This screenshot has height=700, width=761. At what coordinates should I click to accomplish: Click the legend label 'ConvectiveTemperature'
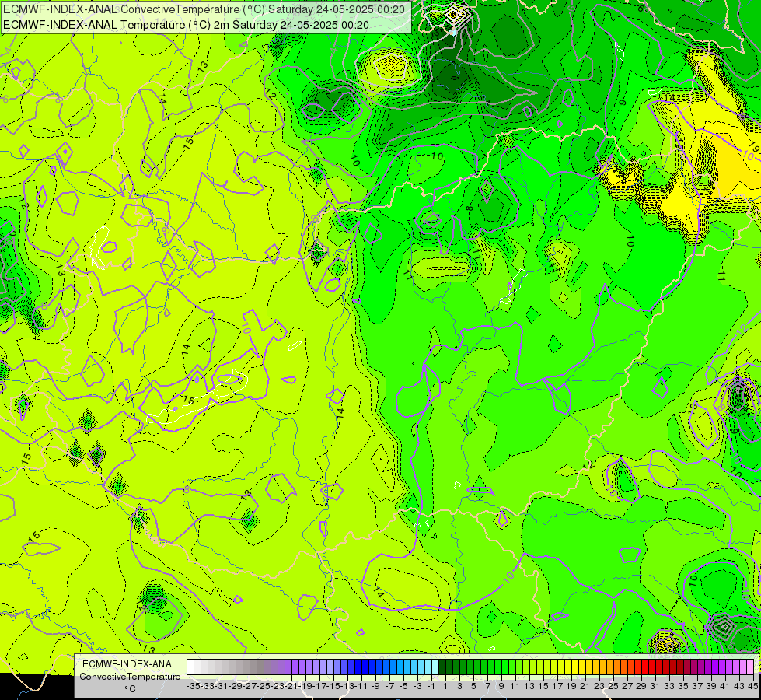tap(130, 676)
